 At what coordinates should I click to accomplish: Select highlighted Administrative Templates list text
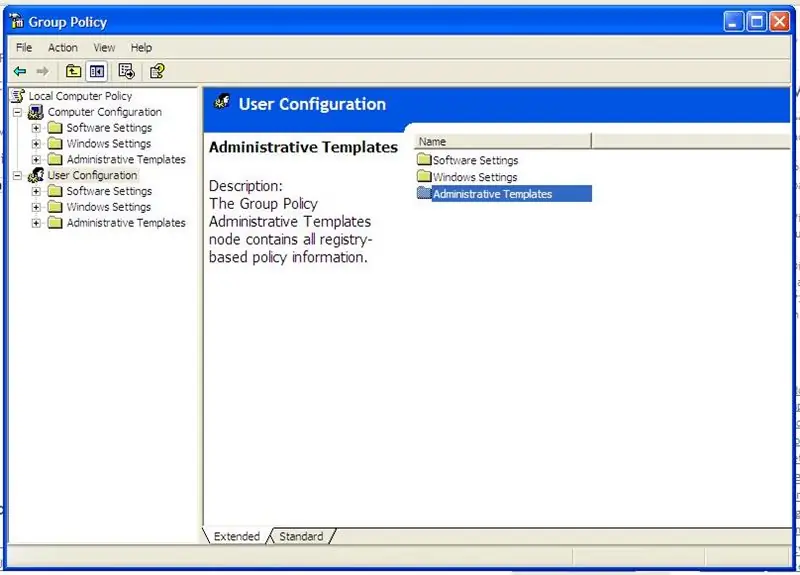tap(492, 194)
